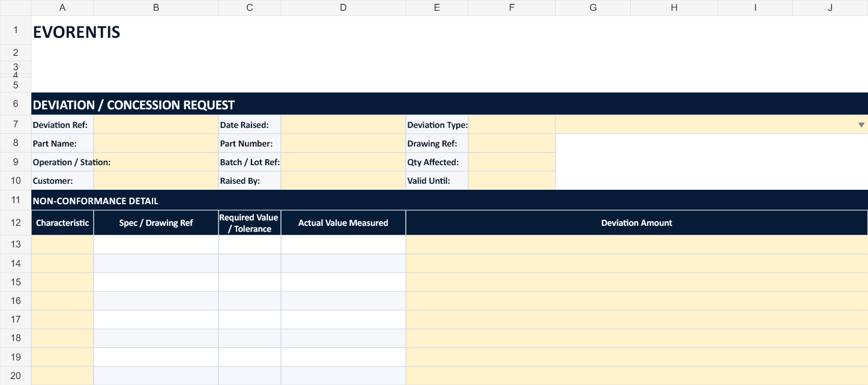This screenshot has height=385, width=868.
Task: Click the Date Raised: label
Action: [x=244, y=125]
